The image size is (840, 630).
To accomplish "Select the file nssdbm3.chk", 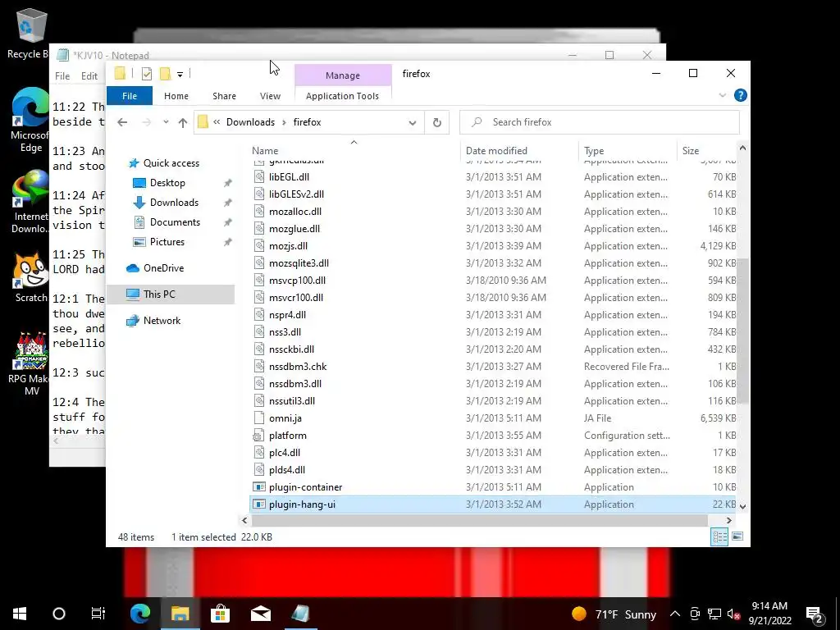I will (493, 367).
